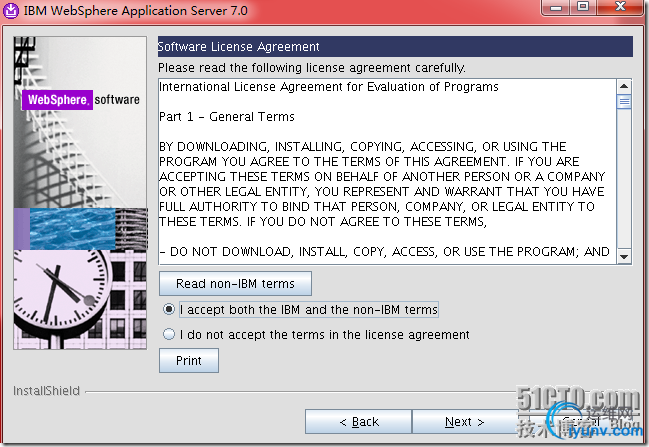
Task: Grab the license scrollbar thumb
Action: tap(624, 101)
